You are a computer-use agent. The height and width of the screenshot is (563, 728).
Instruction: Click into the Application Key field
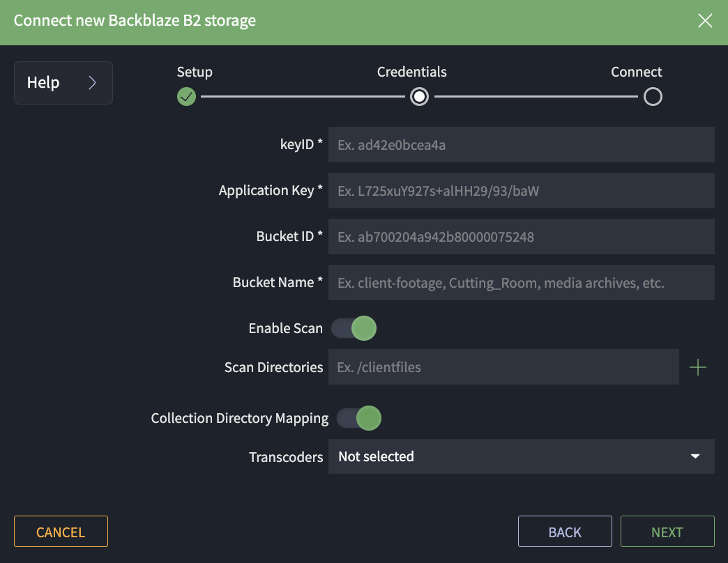(x=521, y=191)
